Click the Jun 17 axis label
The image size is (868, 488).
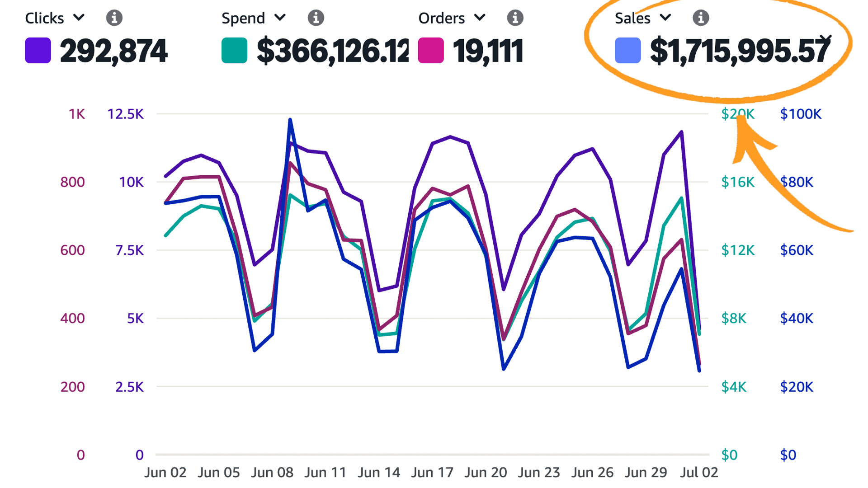(x=432, y=472)
